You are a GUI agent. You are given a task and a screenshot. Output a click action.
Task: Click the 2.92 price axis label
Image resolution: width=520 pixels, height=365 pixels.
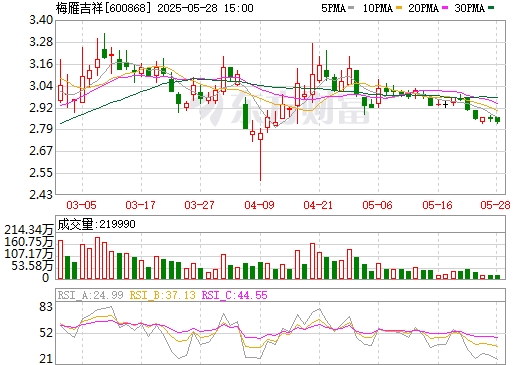(x=41, y=108)
